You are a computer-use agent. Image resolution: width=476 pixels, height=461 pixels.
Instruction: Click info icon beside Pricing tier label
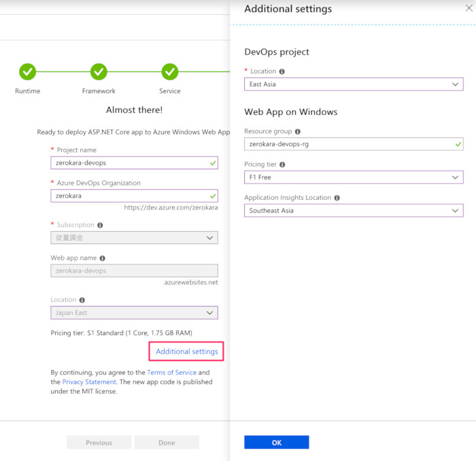282,165
